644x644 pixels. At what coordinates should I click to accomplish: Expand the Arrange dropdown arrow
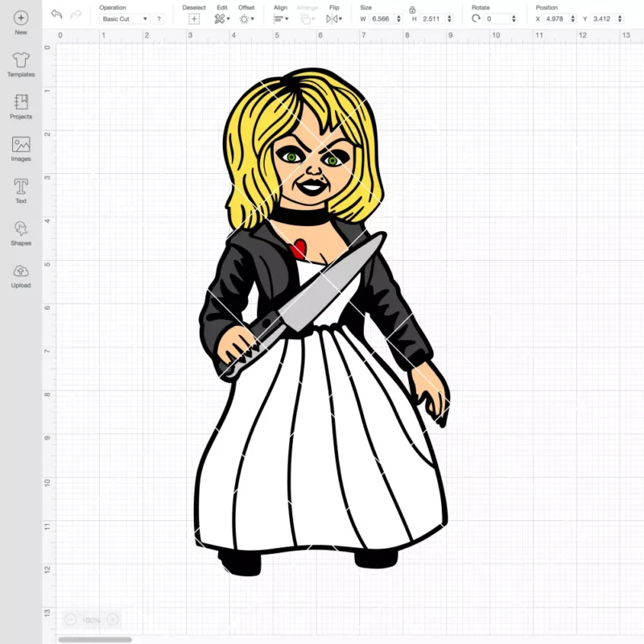tap(313, 19)
